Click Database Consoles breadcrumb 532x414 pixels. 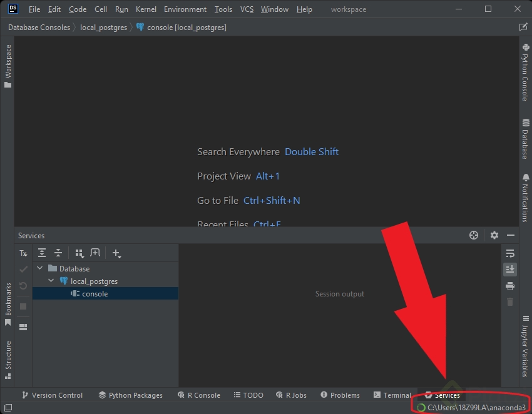pyautogui.click(x=39, y=28)
